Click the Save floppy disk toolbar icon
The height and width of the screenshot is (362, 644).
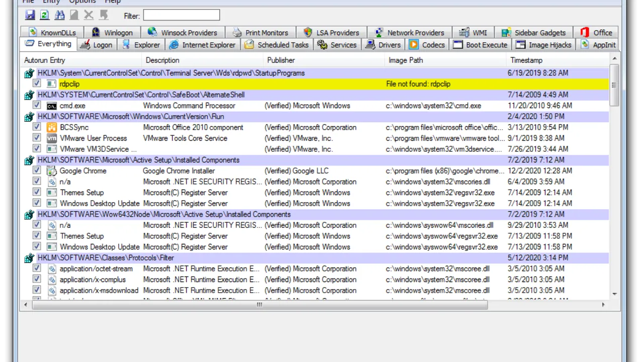coord(30,15)
